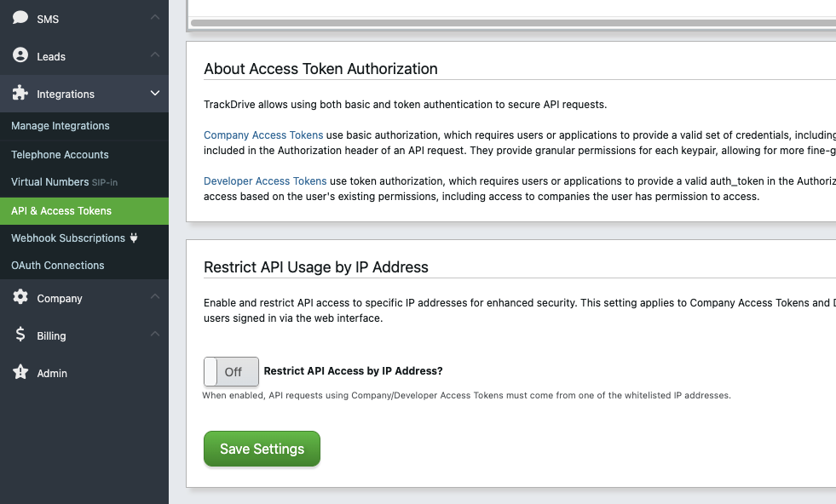The width and height of the screenshot is (836, 504).
Task: Expand the Company section chevron
Action: click(x=154, y=298)
